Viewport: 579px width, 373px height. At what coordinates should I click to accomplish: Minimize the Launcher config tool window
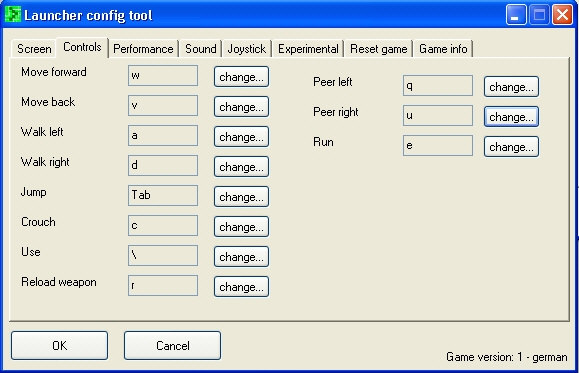click(516, 15)
